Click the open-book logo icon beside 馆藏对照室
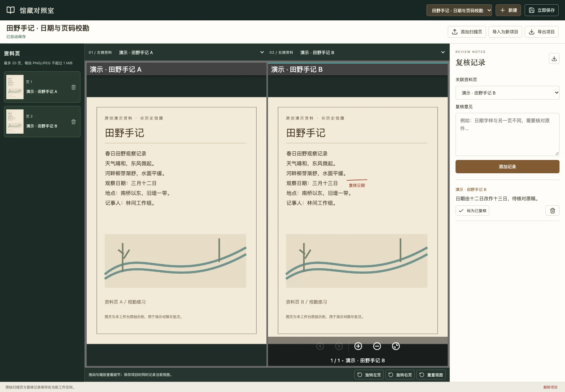565x392 pixels. pyautogui.click(x=11, y=10)
